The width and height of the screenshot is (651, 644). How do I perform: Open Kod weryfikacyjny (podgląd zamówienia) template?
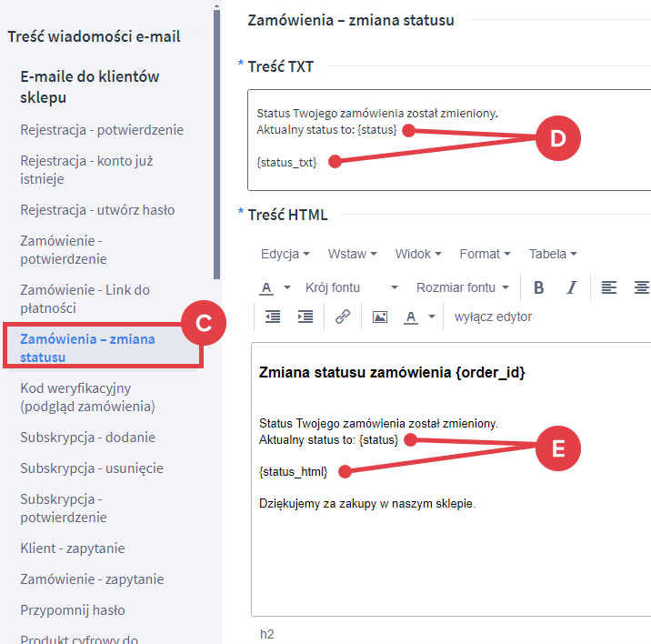coord(87,397)
